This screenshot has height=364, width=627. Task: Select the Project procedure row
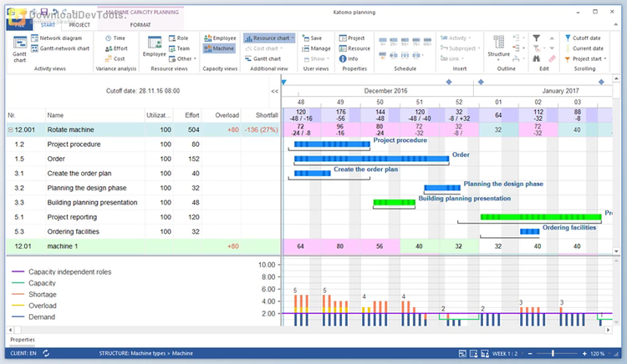pos(143,144)
